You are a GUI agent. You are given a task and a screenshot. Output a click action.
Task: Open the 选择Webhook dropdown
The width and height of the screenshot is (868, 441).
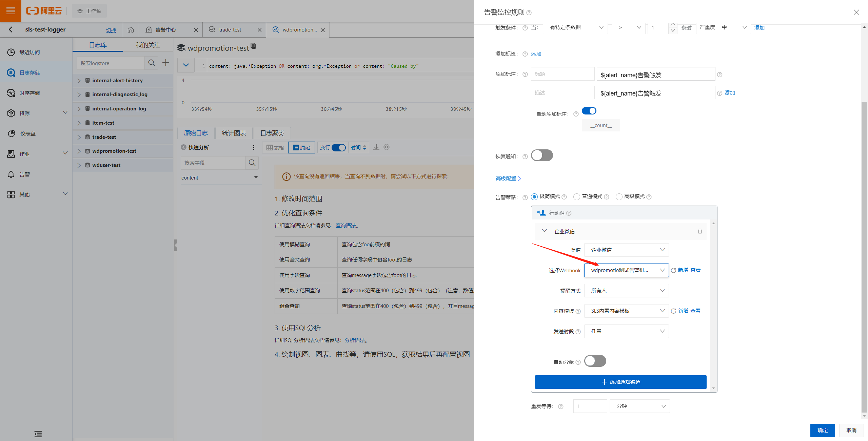click(626, 270)
